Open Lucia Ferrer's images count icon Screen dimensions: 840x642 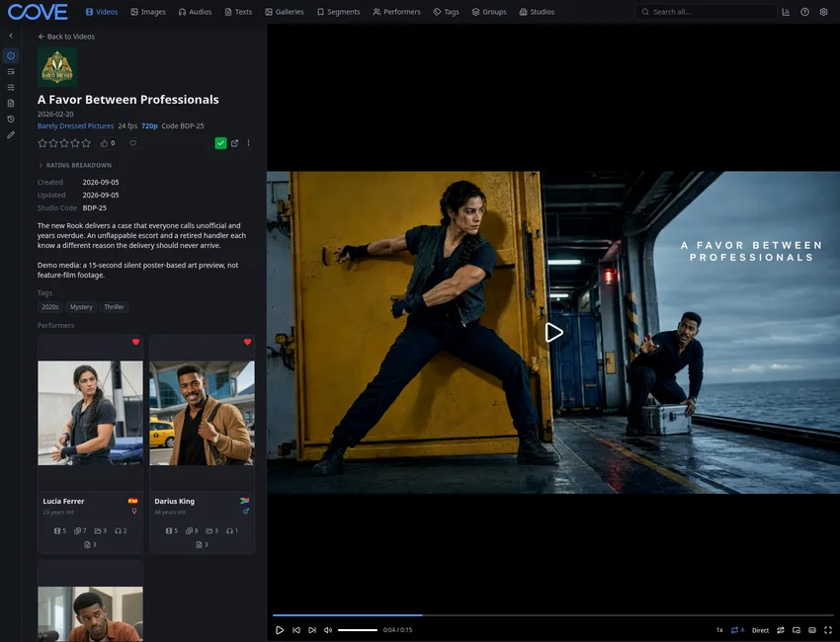[80, 530]
